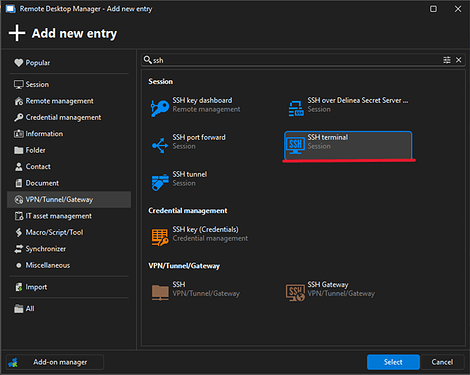Click the Select button
This screenshot has width=470, height=375.
(393, 362)
